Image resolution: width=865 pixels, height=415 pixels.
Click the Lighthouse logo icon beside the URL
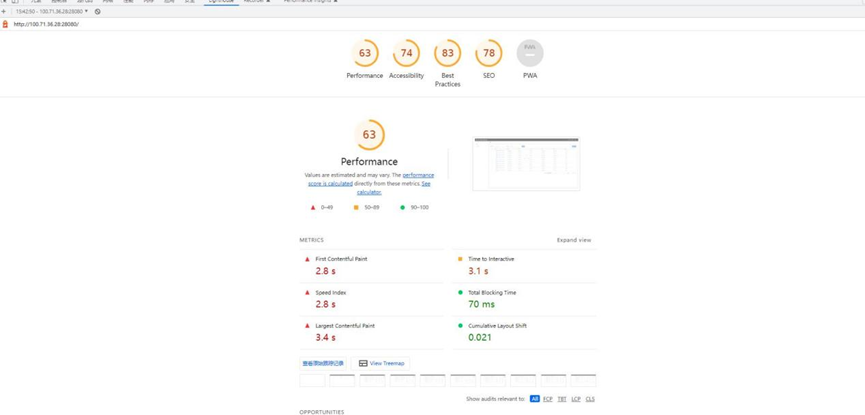[5, 24]
